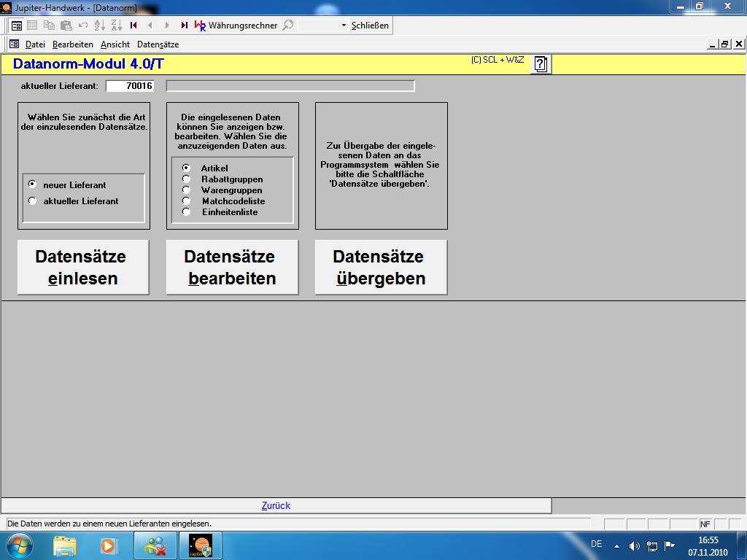Click the form view icon in toolbar
The image size is (747, 560).
pos(16,25)
